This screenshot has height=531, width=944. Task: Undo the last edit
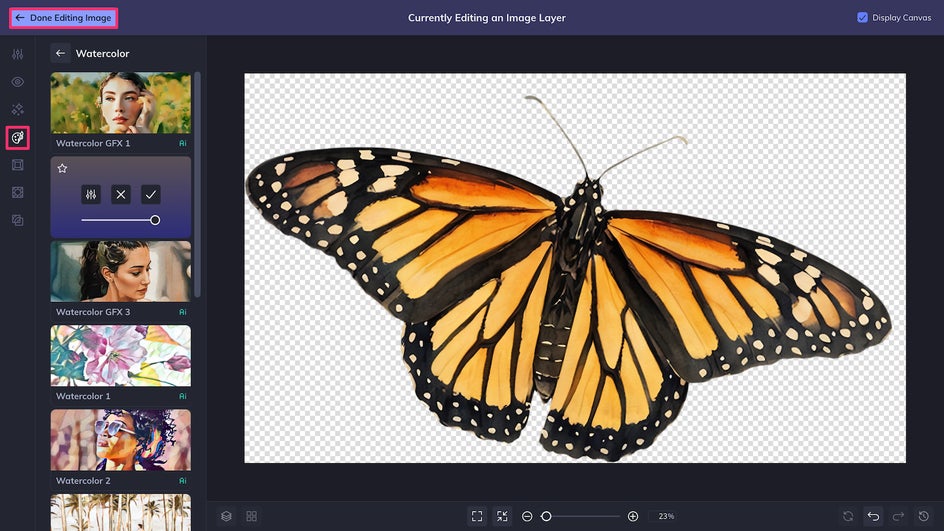point(873,517)
